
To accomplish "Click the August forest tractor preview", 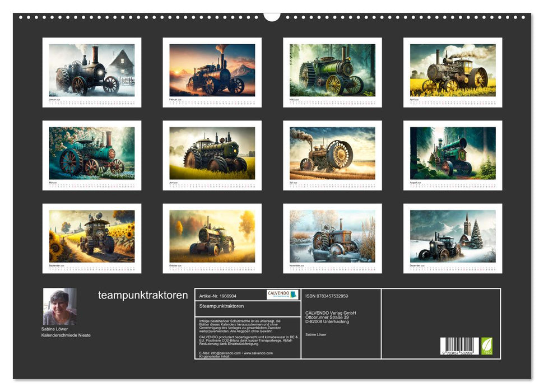I will point(454,152).
